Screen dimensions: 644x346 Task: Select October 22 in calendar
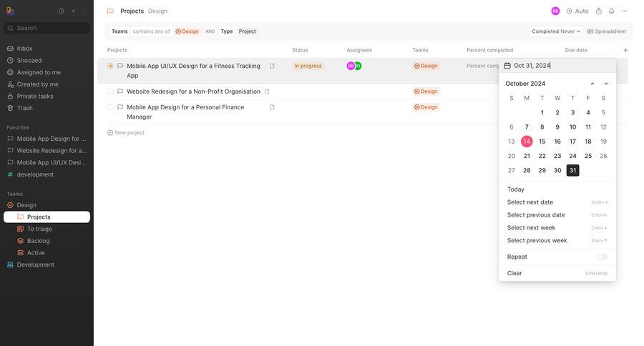pyautogui.click(x=542, y=156)
